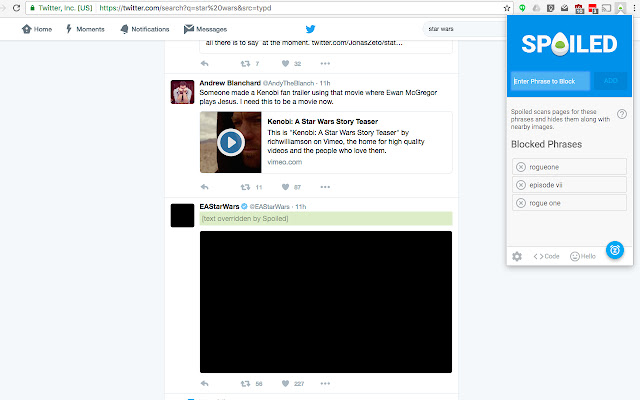Reply to the EAStarWars tweet
Viewport: 640px width, 400px height.
(204, 384)
